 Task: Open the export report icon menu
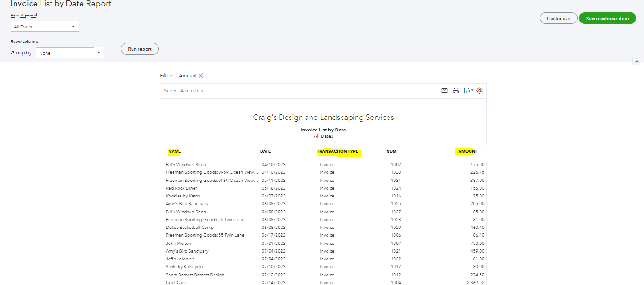coord(468,91)
